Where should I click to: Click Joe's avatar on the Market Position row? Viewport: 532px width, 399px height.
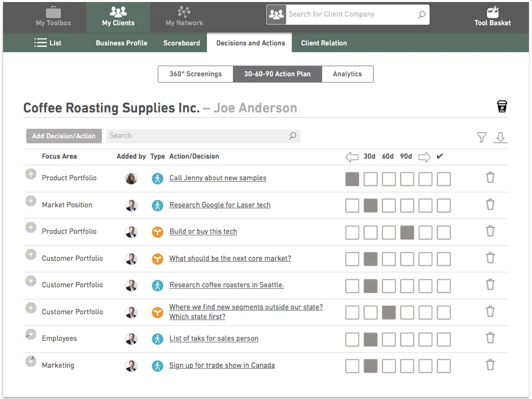coord(131,205)
